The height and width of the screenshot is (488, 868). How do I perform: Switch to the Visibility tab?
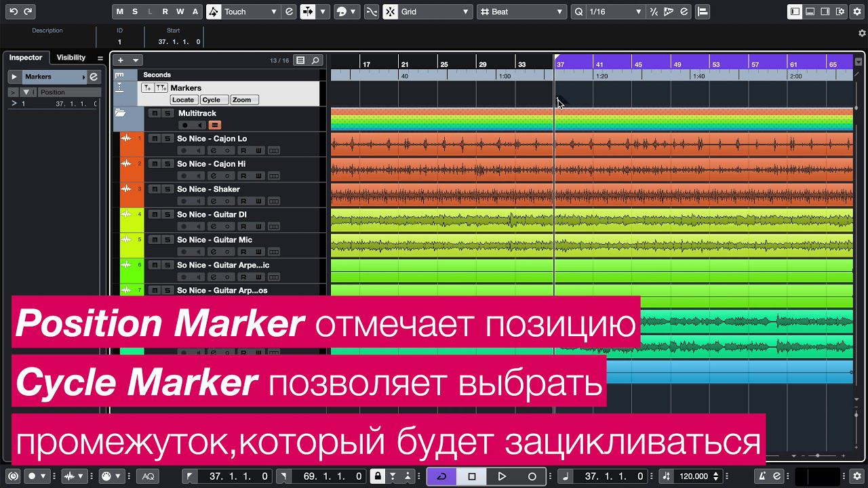(x=71, y=58)
